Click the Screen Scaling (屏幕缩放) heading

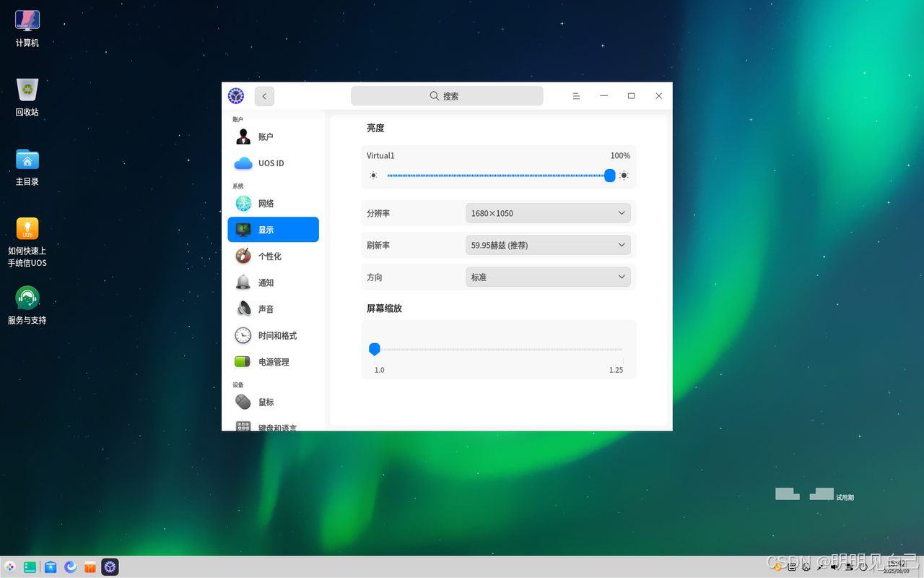point(384,309)
